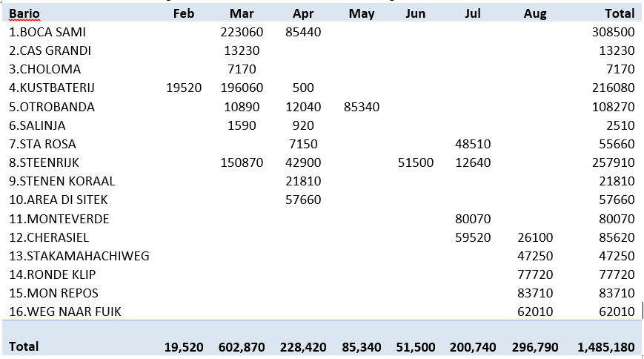Viewport: 644px width, 359px height.
Task: Click the 77720 Aug value for Ronde Klip
Action: pyautogui.click(x=535, y=274)
